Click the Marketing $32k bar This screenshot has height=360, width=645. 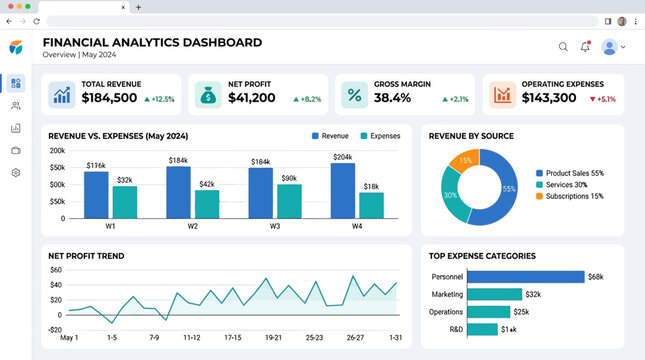click(x=494, y=294)
